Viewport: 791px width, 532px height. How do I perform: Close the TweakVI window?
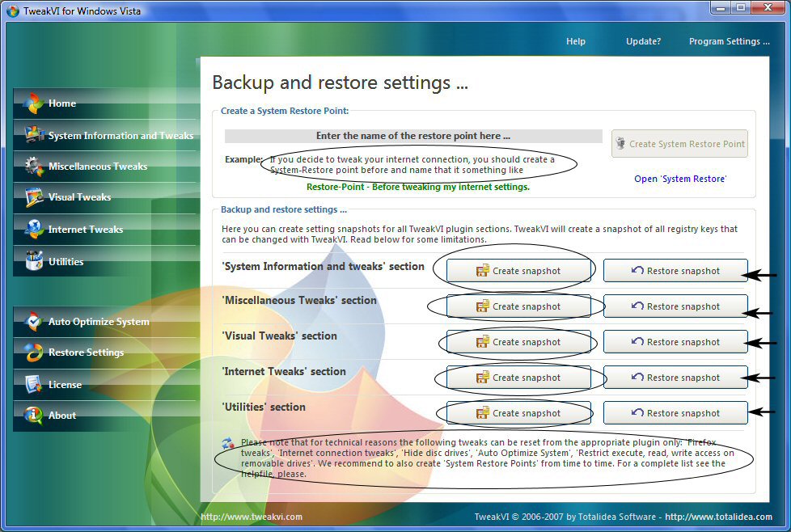click(768, 7)
